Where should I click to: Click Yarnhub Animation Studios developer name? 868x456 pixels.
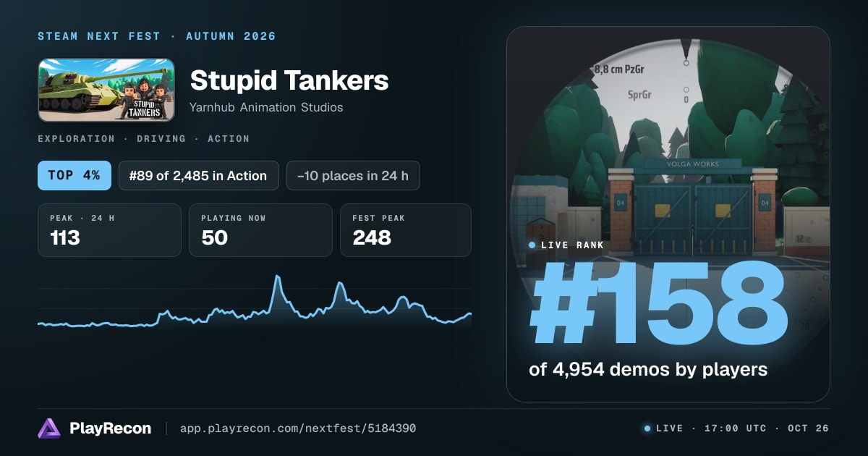coord(266,108)
